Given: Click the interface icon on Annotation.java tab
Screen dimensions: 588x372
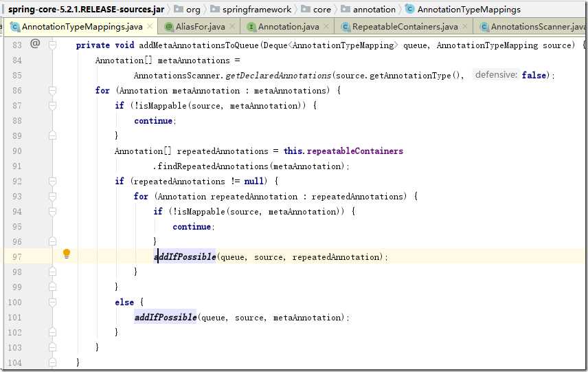Looking at the screenshot, I should pos(251,27).
